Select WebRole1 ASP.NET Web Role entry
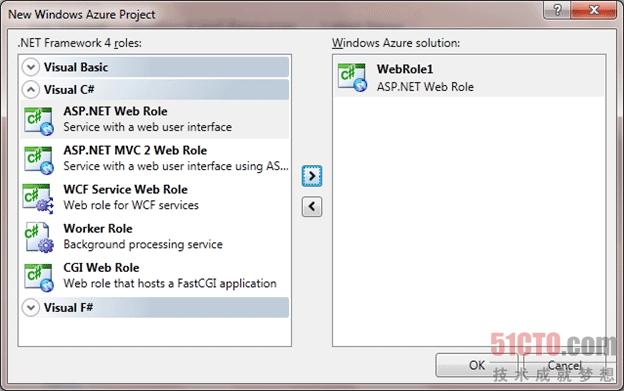Screen dimensions: 624x391 [x=469, y=77]
